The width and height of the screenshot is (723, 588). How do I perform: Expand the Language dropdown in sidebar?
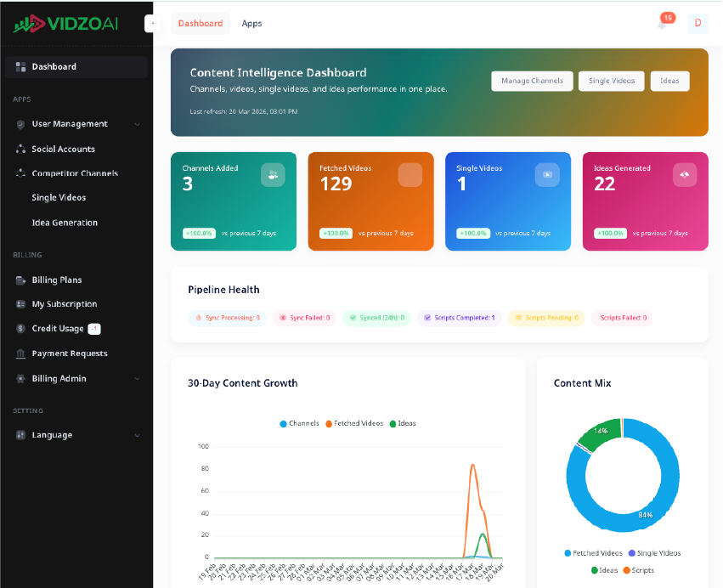[x=52, y=435]
